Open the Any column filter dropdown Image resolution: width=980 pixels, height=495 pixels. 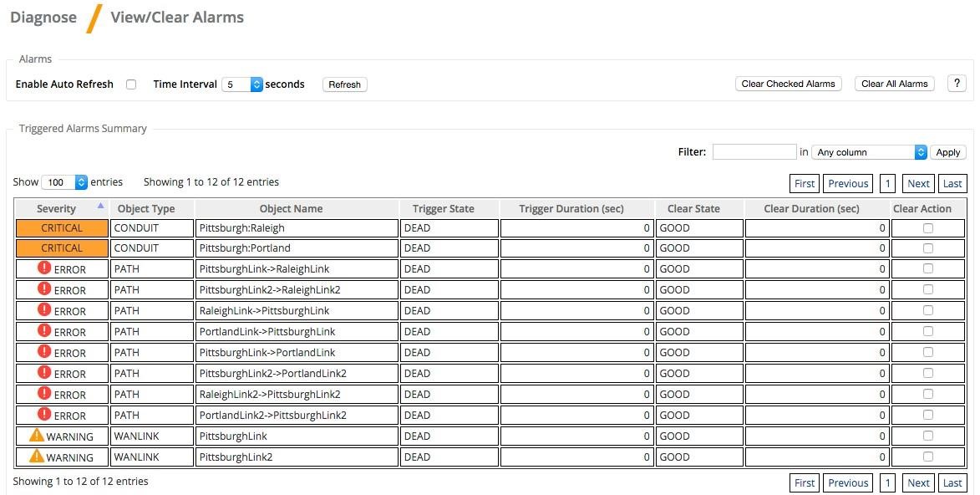click(x=869, y=152)
